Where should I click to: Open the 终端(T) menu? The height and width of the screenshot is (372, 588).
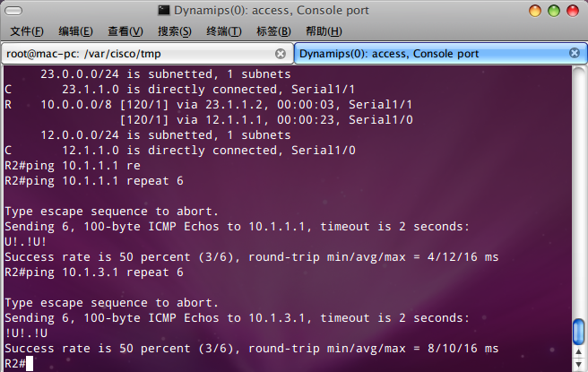(224, 31)
